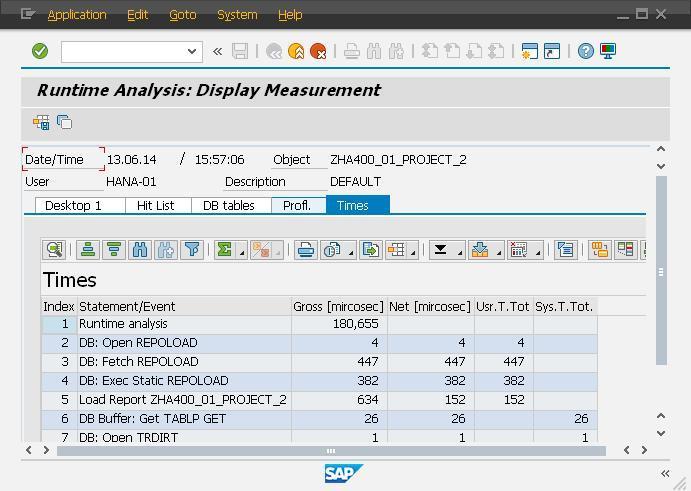
Task: Open the Application menu
Action: 77,15
